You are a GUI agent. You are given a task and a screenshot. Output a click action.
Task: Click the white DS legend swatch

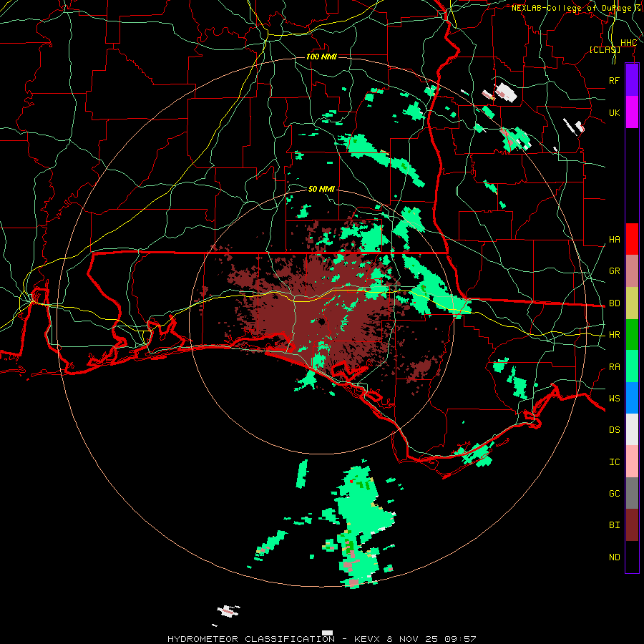click(632, 429)
